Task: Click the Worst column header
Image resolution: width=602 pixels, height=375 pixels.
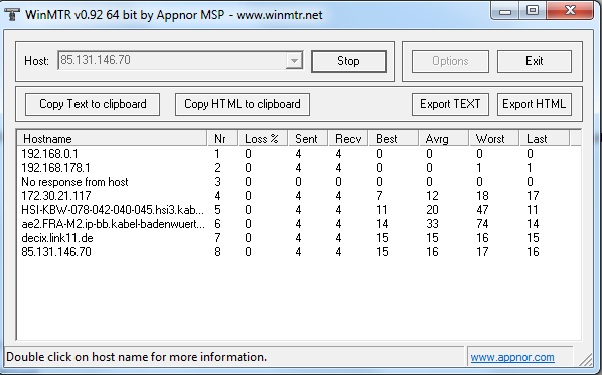Action: [x=493, y=139]
